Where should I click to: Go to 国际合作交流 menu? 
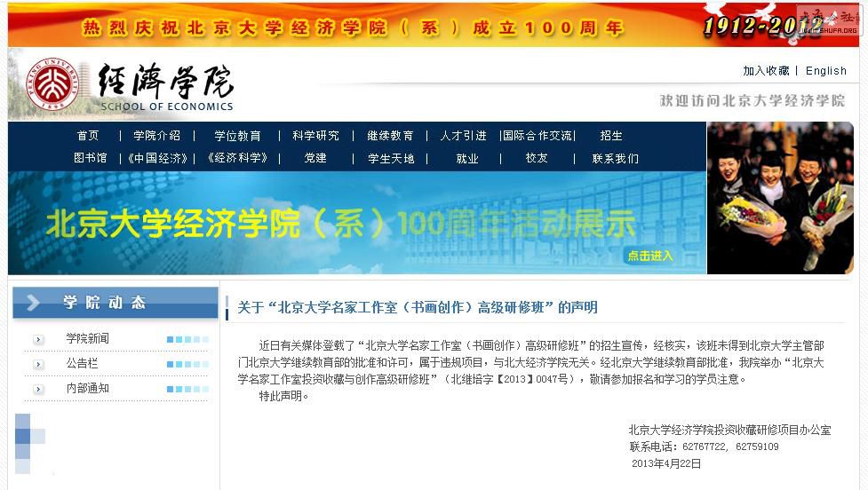(x=538, y=136)
